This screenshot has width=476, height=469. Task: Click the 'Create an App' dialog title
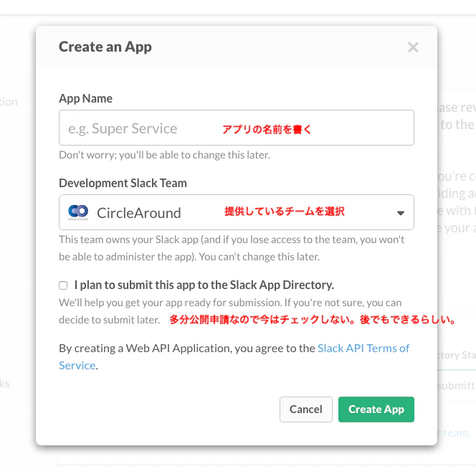105,47
